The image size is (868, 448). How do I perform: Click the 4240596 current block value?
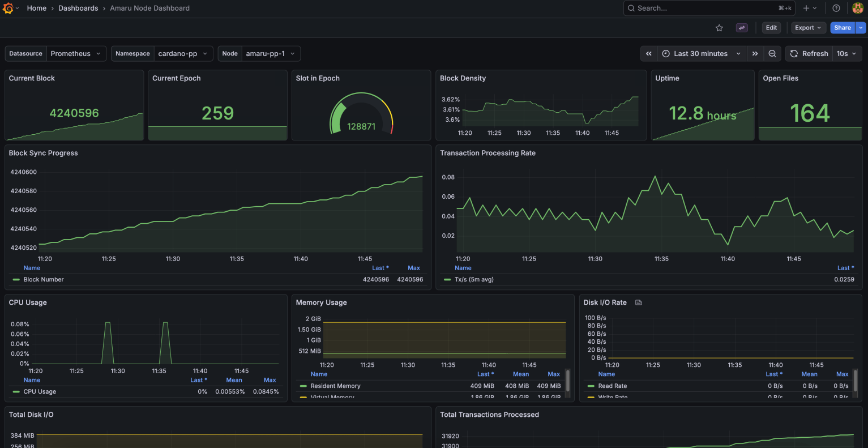click(74, 113)
